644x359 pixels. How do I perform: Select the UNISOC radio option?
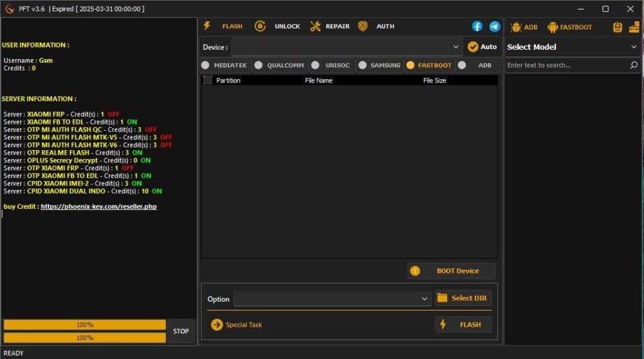click(x=315, y=65)
